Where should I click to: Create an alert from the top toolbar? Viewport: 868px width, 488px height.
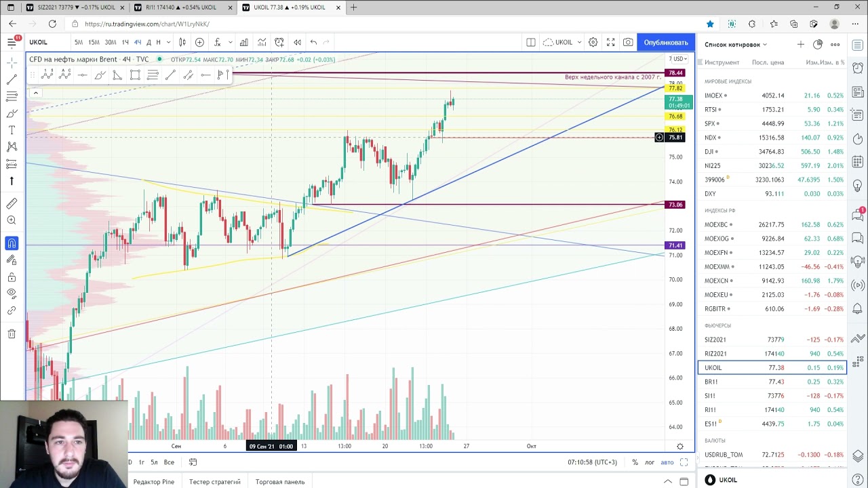coord(279,42)
